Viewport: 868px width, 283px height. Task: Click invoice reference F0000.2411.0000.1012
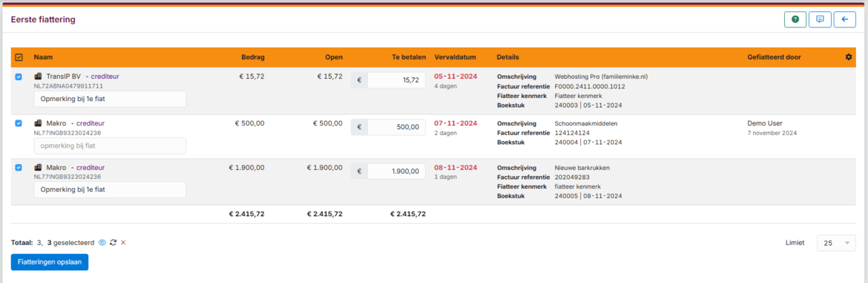(x=590, y=86)
